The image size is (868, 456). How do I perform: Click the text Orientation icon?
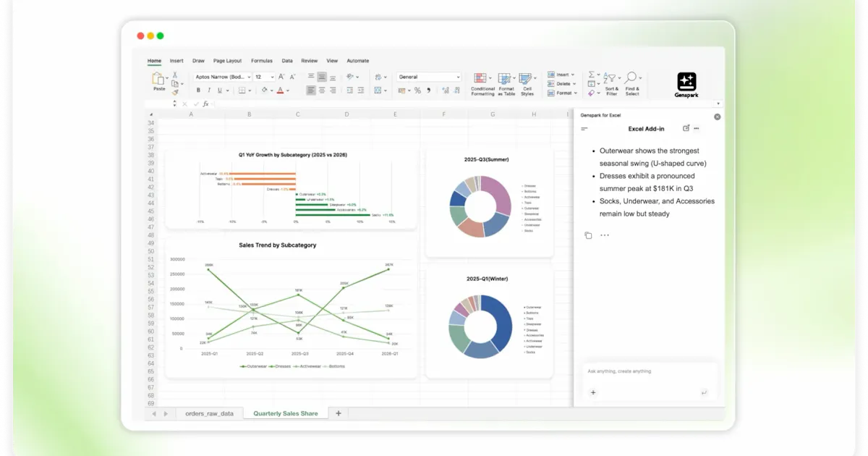pos(349,77)
